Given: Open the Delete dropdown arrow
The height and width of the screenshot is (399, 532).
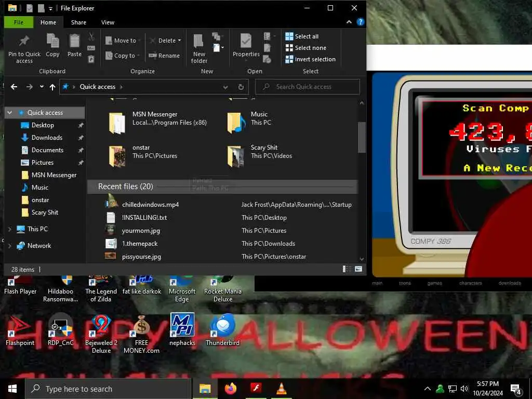Looking at the screenshot, I should (179, 41).
